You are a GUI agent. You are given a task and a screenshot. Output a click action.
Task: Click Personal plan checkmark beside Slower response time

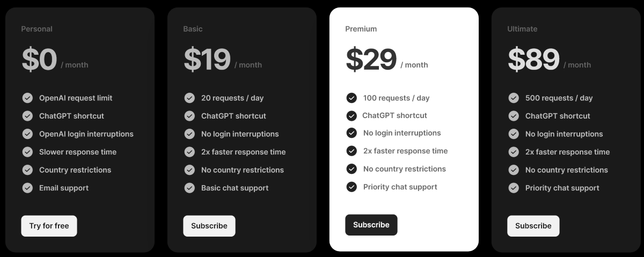click(27, 152)
